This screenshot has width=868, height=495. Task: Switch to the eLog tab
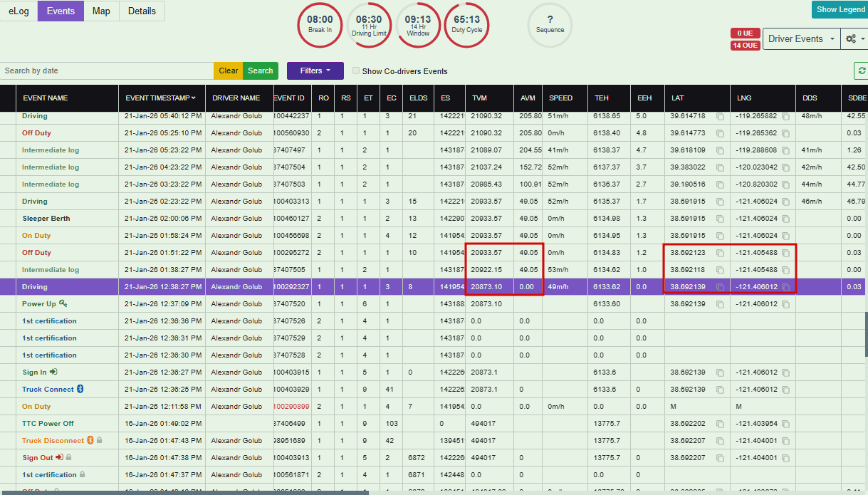click(19, 11)
